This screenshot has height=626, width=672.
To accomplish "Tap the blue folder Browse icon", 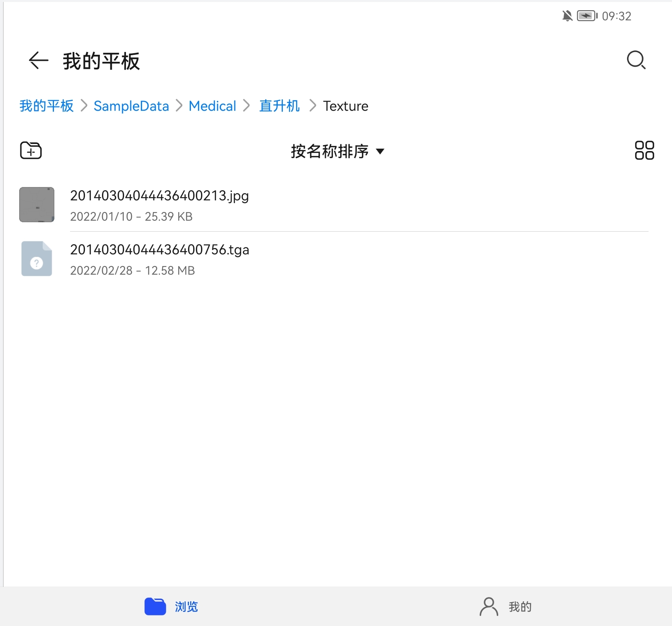I will [x=155, y=606].
